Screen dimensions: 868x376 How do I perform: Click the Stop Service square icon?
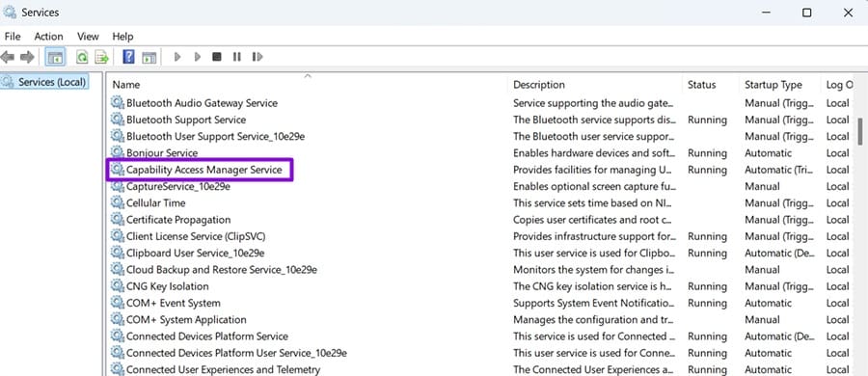coord(217,57)
